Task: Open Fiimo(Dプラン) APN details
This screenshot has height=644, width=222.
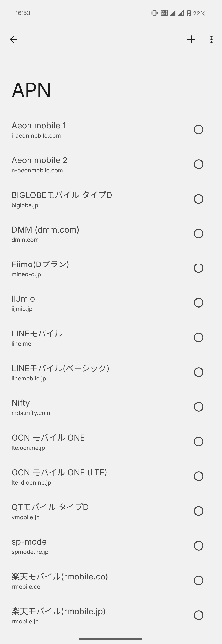Action: point(75,268)
